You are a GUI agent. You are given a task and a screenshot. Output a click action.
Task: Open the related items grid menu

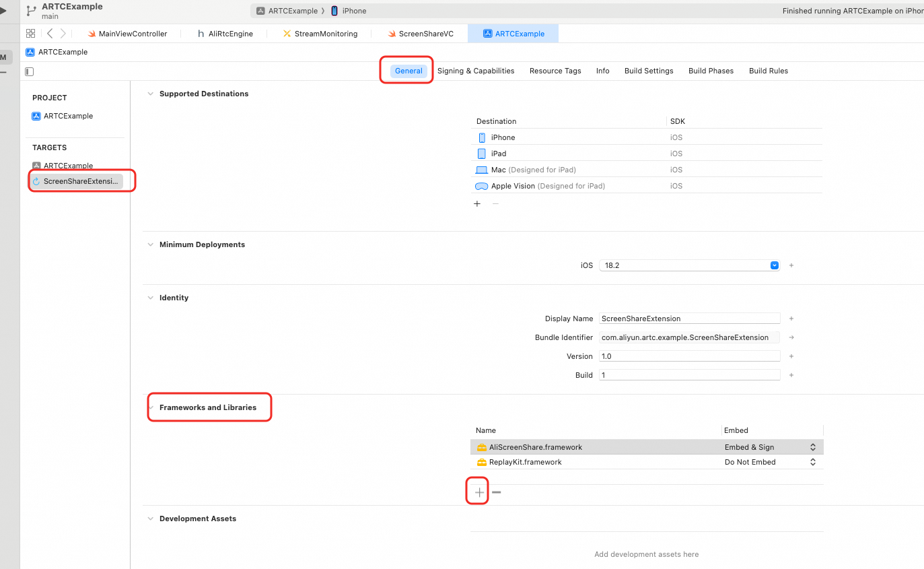pos(30,33)
